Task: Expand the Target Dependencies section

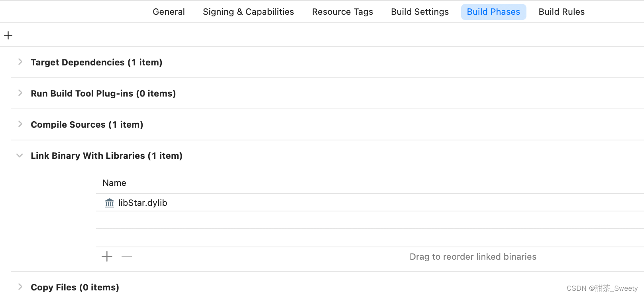Action: pyautogui.click(x=20, y=62)
